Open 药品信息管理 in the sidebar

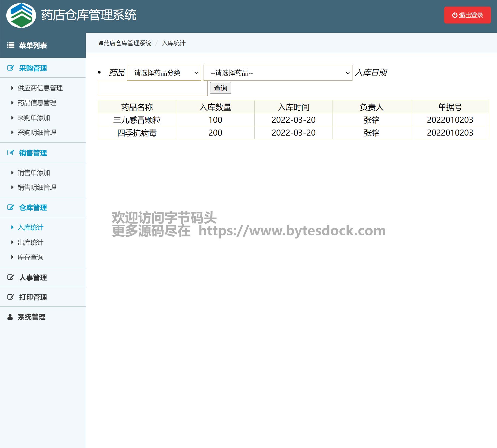tap(37, 103)
